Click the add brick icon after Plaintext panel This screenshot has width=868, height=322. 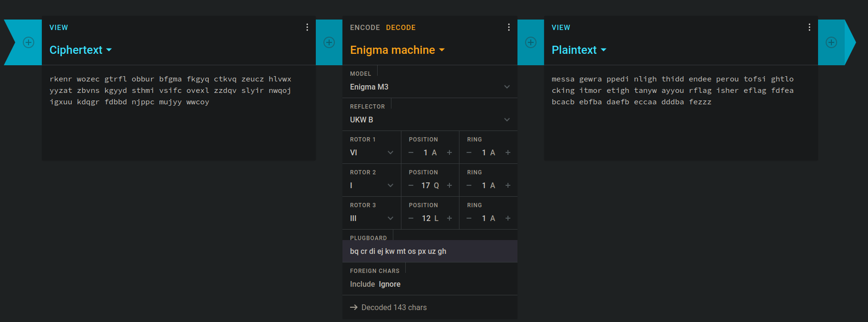(831, 42)
